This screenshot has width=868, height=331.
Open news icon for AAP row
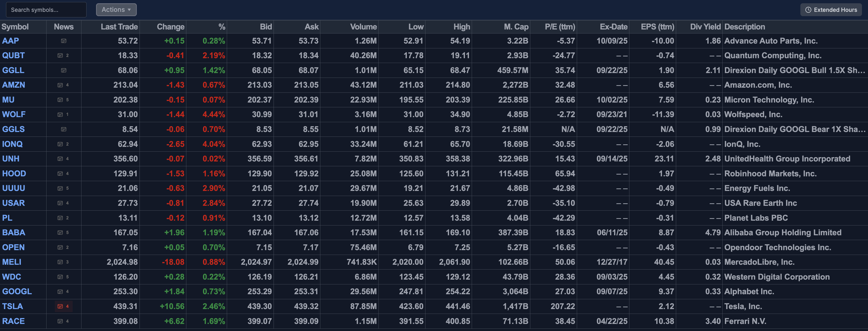coord(63,41)
